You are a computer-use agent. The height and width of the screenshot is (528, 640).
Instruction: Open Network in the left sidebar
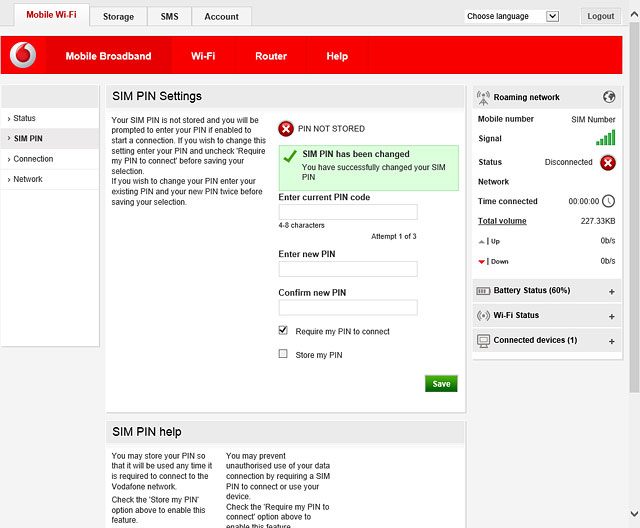(50, 179)
